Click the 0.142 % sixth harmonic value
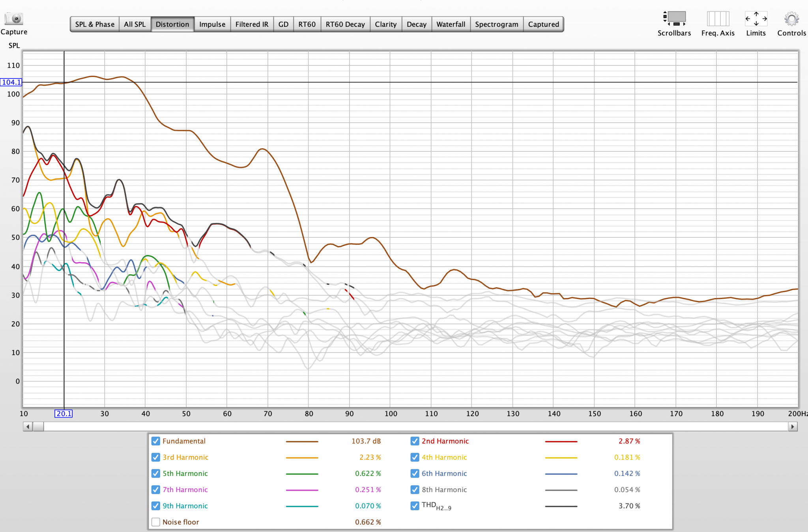Screen dimensions: 808x532 coord(627,473)
